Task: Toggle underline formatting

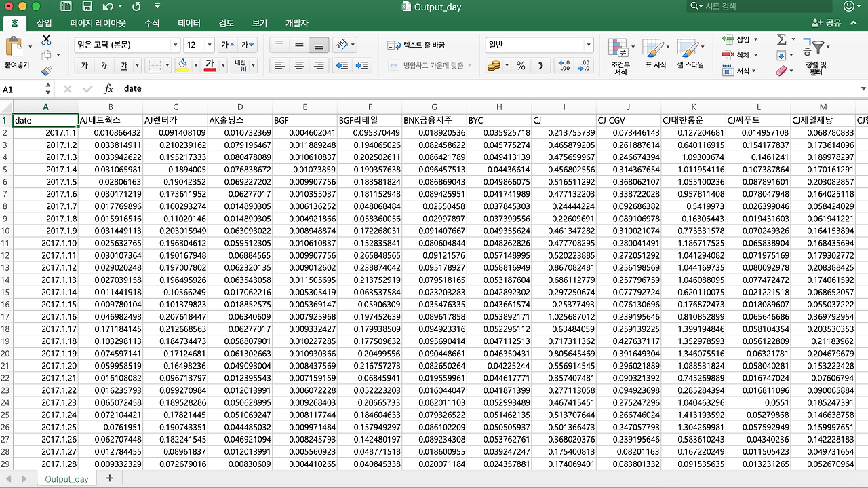Action: (x=123, y=65)
